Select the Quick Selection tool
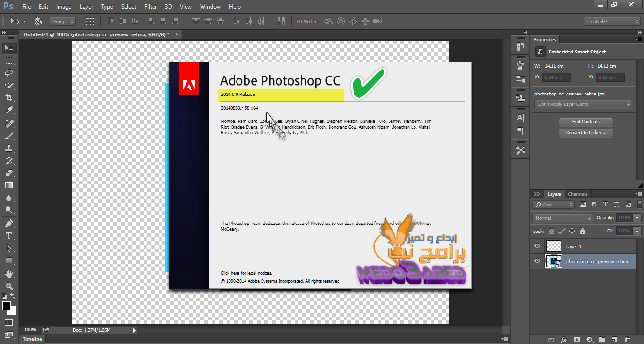The width and height of the screenshot is (644, 344). (x=9, y=86)
